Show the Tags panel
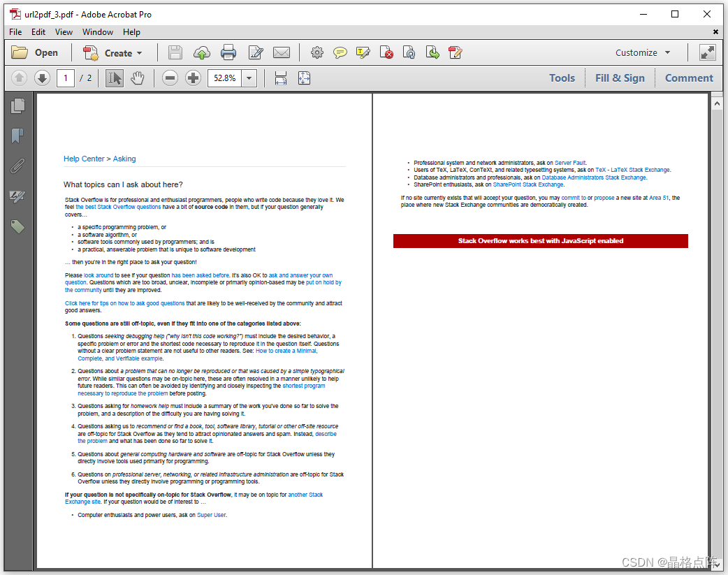This screenshot has width=728, height=575. coord(17,226)
